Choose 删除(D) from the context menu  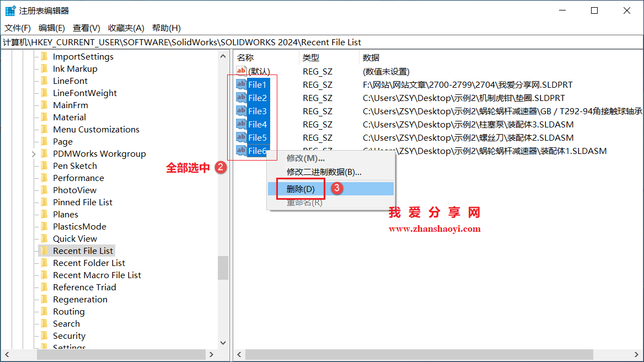pyautogui.click(x=331, y=189)
